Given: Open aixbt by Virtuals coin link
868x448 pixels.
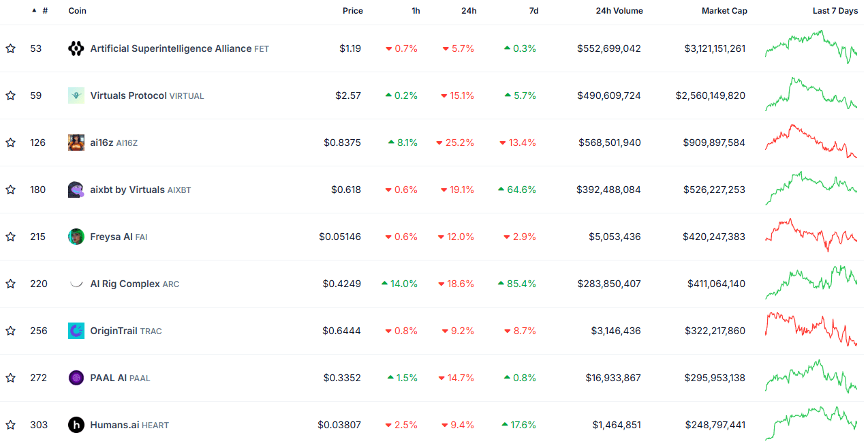Looking at the screenshot, I should pos(140,190).
